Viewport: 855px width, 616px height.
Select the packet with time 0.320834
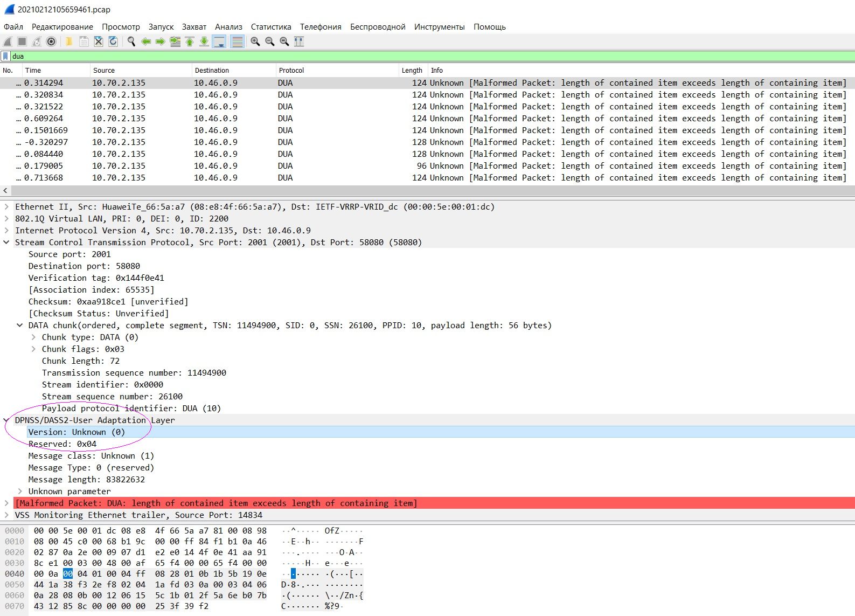pyautogui.click(x=427, y=94)
